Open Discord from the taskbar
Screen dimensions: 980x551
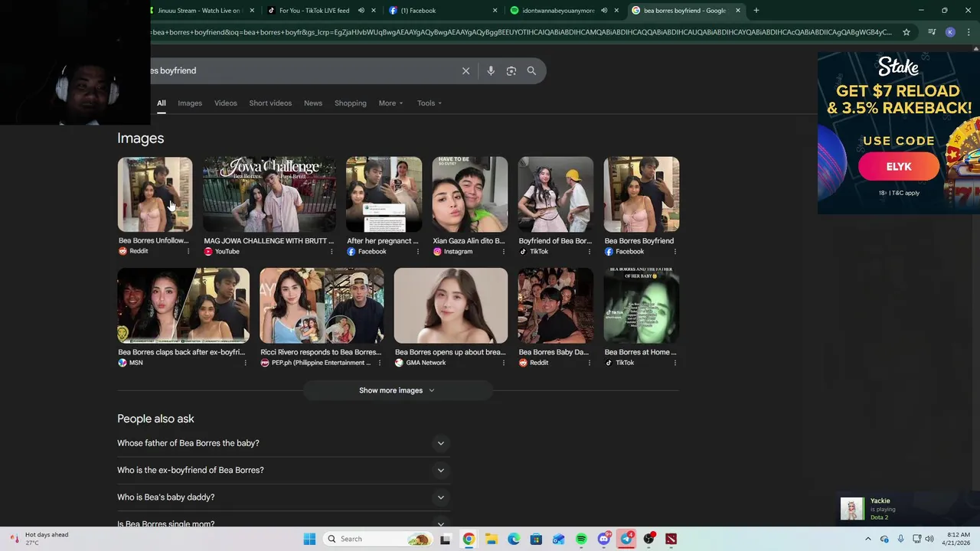click(604, 539)
